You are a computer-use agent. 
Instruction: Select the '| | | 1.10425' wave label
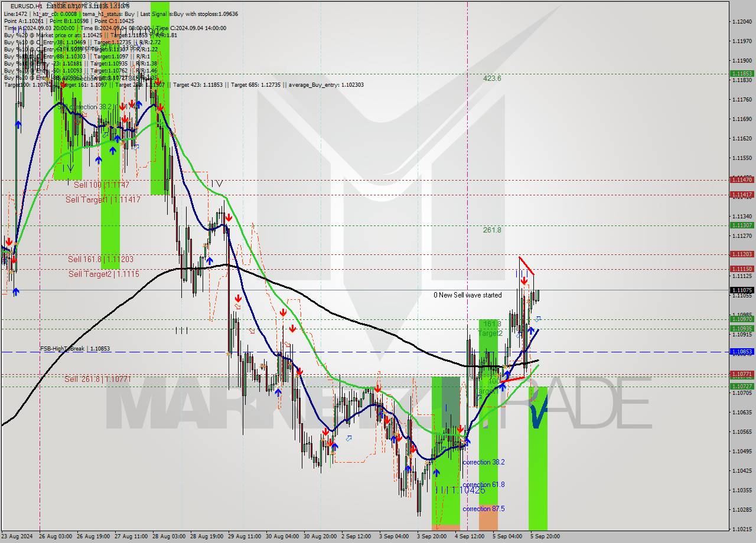pos(460,490)
